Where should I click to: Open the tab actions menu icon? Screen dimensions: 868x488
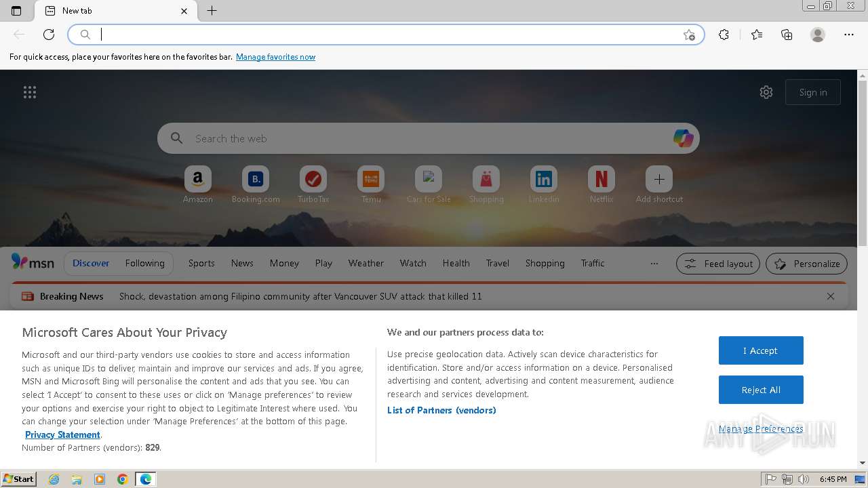[x=16, y=11]
